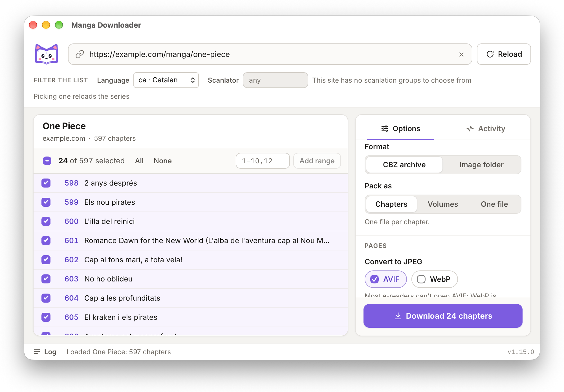The height and width of the screenshot is (392, 564).
Task: Uncheck chapter 604 Cap a les profunditats
Action: click(x=46, y=298)
